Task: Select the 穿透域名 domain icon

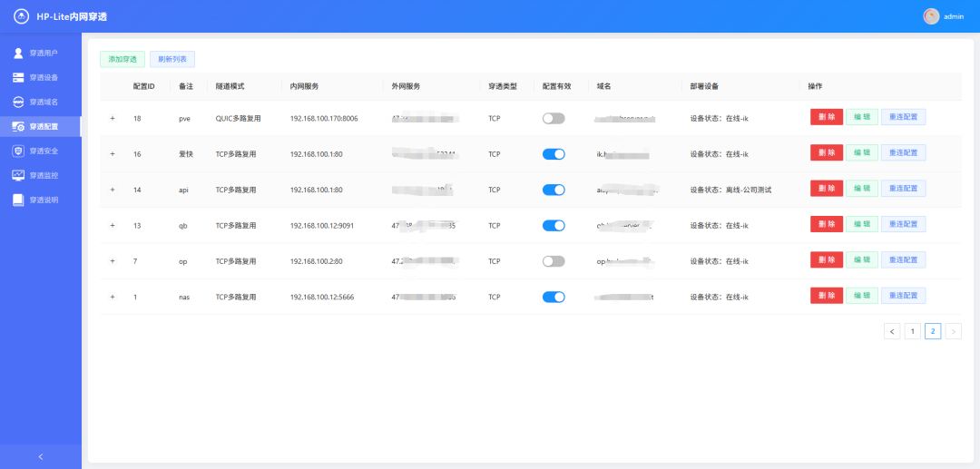Action: (18, 102)
